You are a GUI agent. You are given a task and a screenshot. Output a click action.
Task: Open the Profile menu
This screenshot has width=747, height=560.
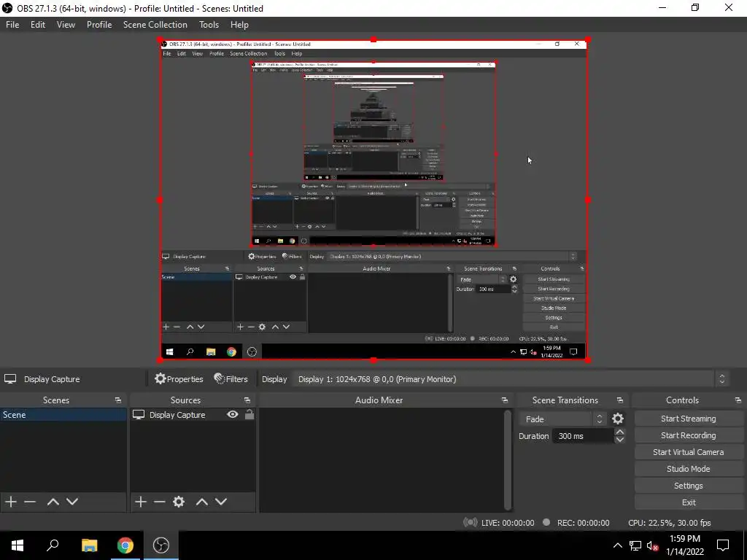pyautogui.click(x=99, y=25)
